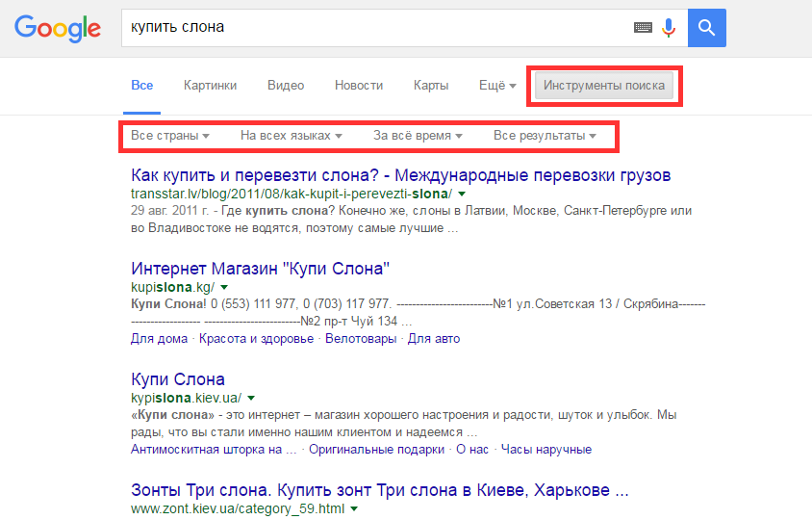
Task: Open the "Карты" tab
Action: click(431, 85)
